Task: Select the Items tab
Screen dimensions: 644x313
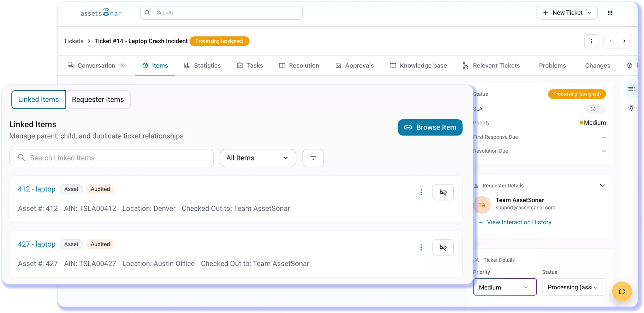Action: point(155,65)
